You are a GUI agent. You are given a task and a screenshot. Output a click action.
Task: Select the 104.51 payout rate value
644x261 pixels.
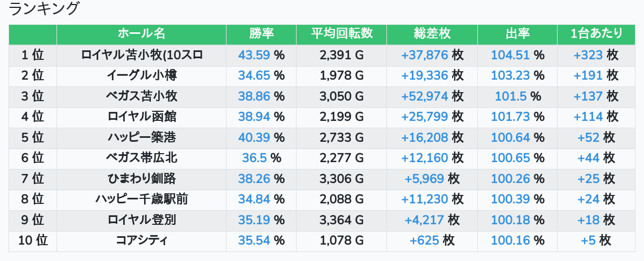coord(511,55)
